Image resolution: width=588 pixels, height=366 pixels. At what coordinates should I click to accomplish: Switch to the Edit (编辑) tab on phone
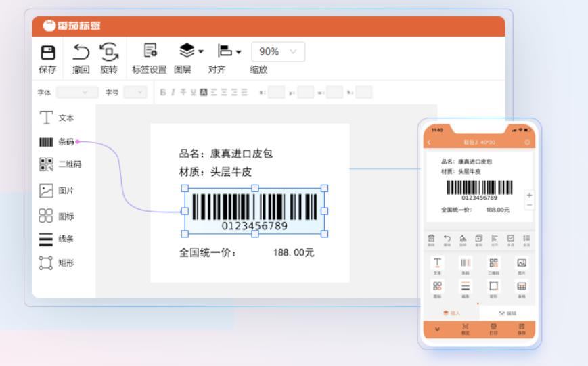[507, 313]
